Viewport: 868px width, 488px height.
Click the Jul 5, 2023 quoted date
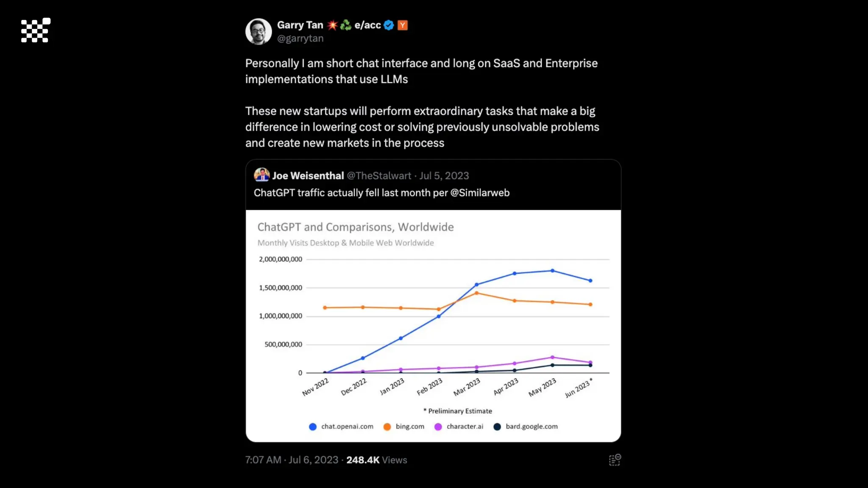point(444,176)
